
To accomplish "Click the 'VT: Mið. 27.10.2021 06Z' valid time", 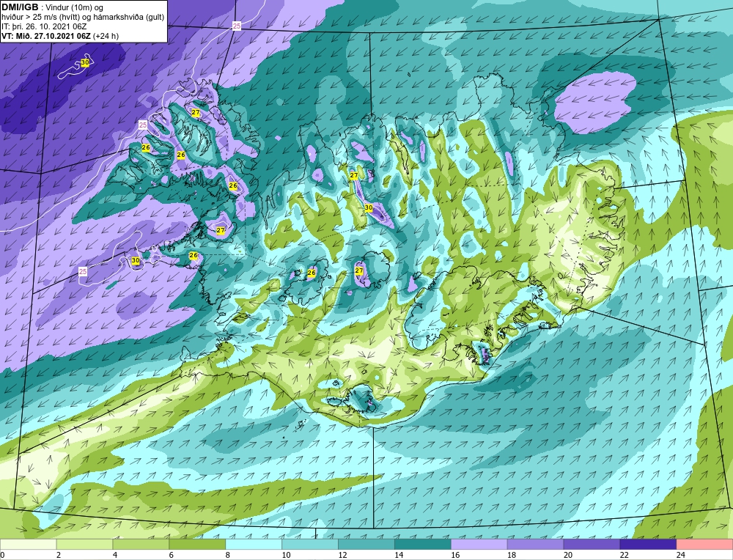I will pyautogui.click(x=47, y=36).
